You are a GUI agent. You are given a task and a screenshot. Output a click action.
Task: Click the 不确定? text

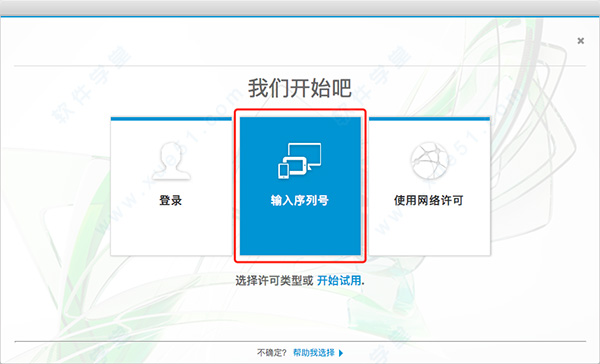pos(271,353)
